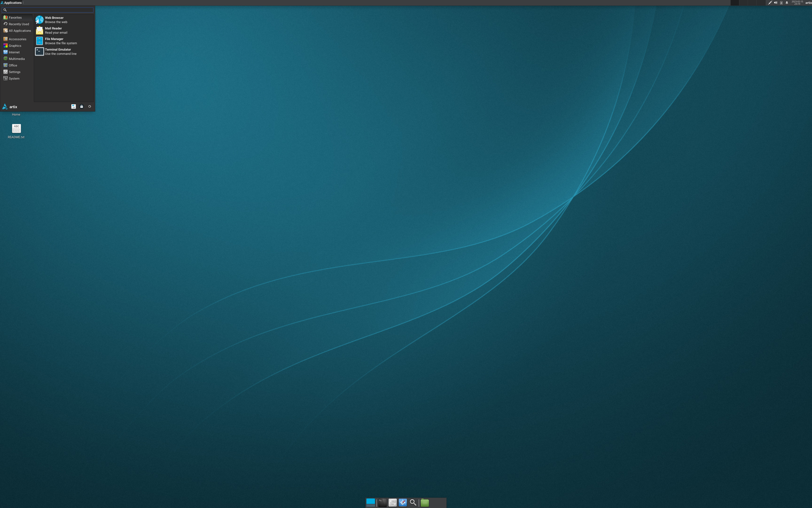812x508 pixels.
Task: Toggle the power manager tray icon
Action: click(x=781, y=3)
